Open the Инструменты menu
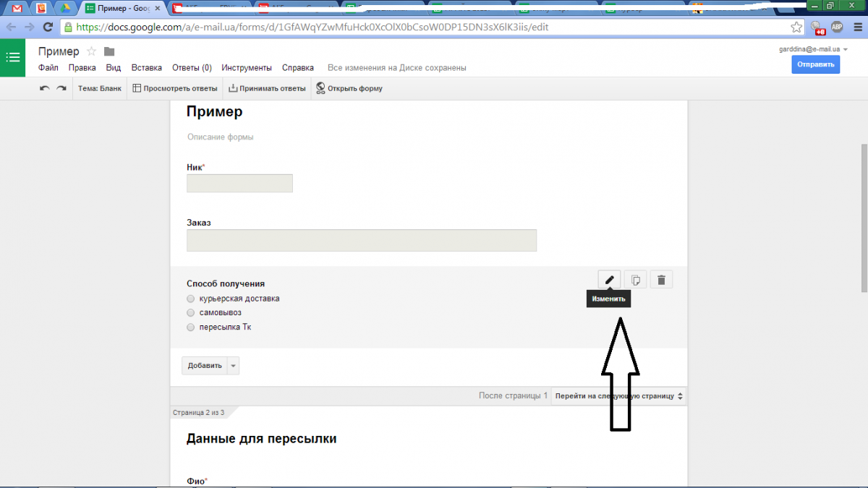This screenshot has height=488, width=868. point(247,68)
